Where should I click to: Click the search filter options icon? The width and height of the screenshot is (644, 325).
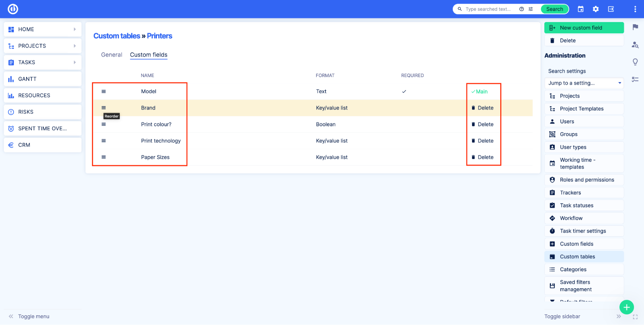531,9
